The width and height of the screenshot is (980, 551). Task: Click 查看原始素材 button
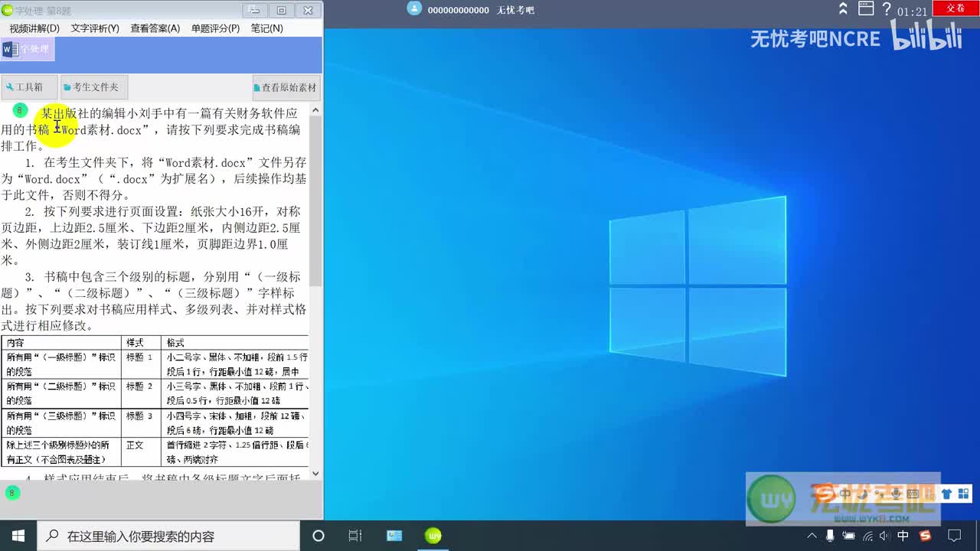pyautogui.click(x=285, y=87)
